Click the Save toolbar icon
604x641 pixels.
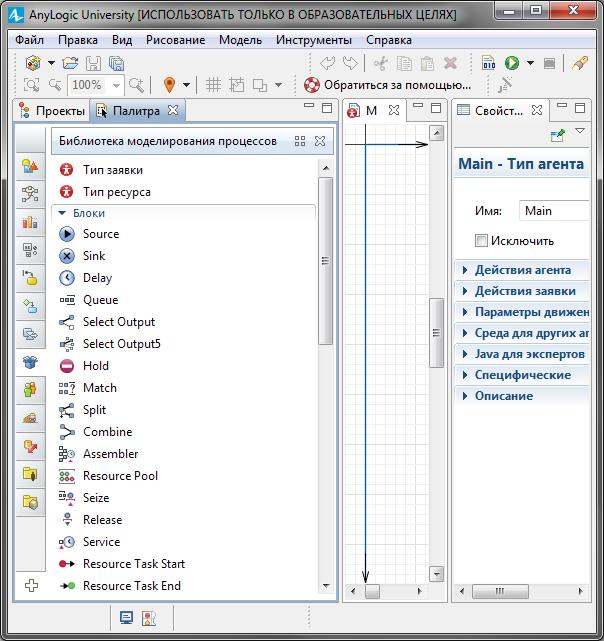[x=94, y=64]
